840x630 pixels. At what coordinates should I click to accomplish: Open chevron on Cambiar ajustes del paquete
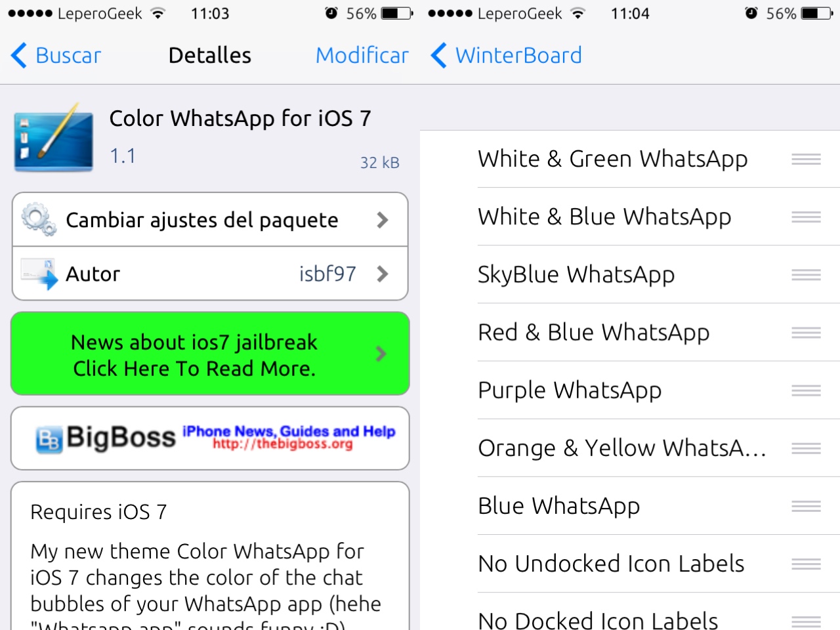(x=383, y=220)
